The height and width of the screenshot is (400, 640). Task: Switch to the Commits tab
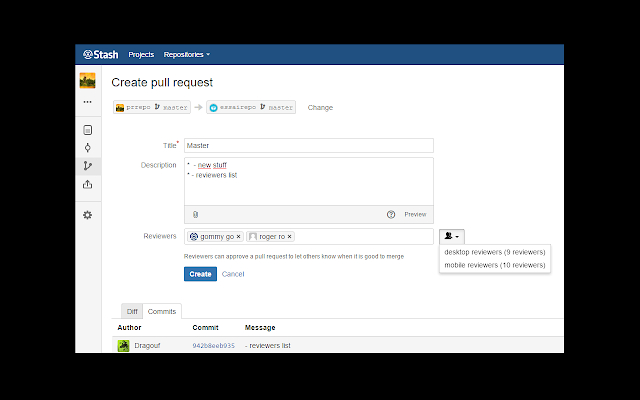point(162,311)
